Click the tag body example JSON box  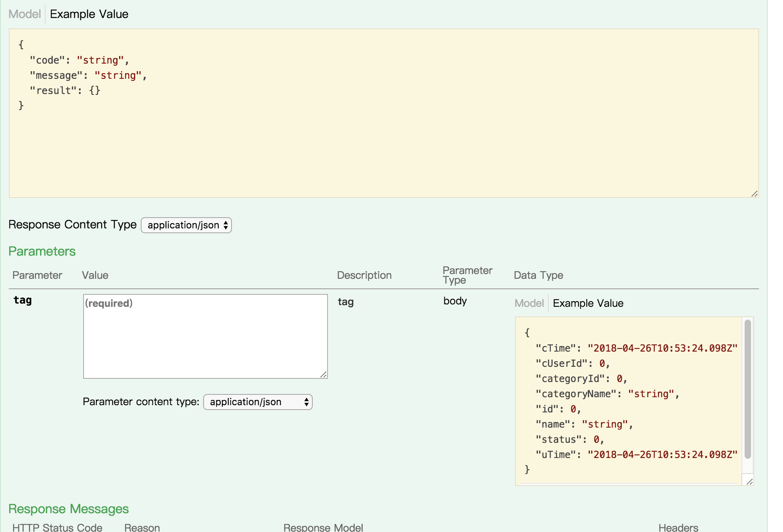[x=628, y=400]
